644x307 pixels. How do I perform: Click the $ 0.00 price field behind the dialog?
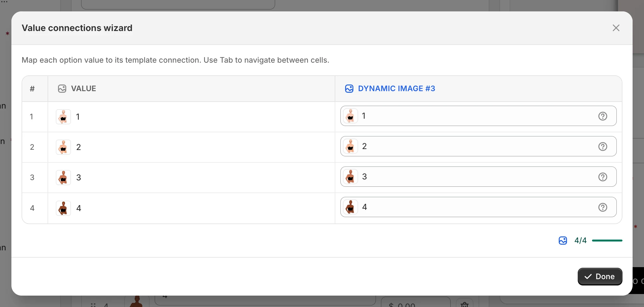(x=415, y=302)
